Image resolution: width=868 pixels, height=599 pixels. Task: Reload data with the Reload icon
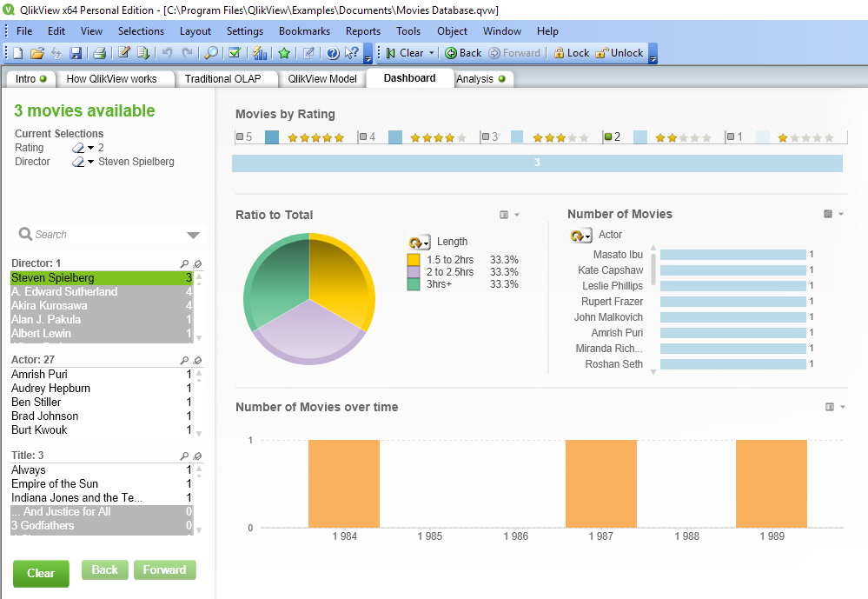point(142,53)
